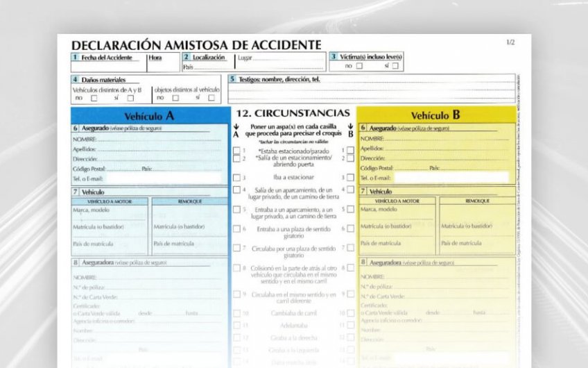Click the '4 Daños materiales' section label
The height and width of the screenshot is (368, 588).
99,80
